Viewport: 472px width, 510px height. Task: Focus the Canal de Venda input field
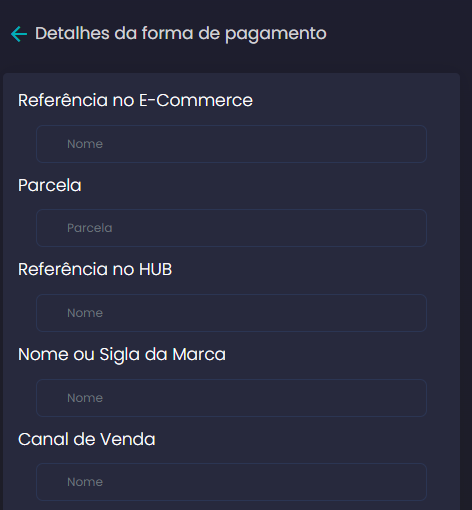(x=231, y=482)
